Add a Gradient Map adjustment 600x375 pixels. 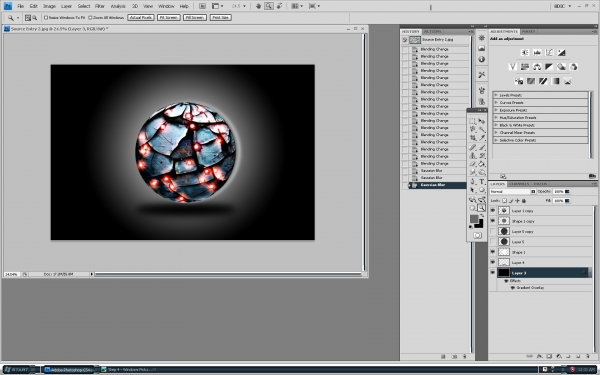pos(555,81)
